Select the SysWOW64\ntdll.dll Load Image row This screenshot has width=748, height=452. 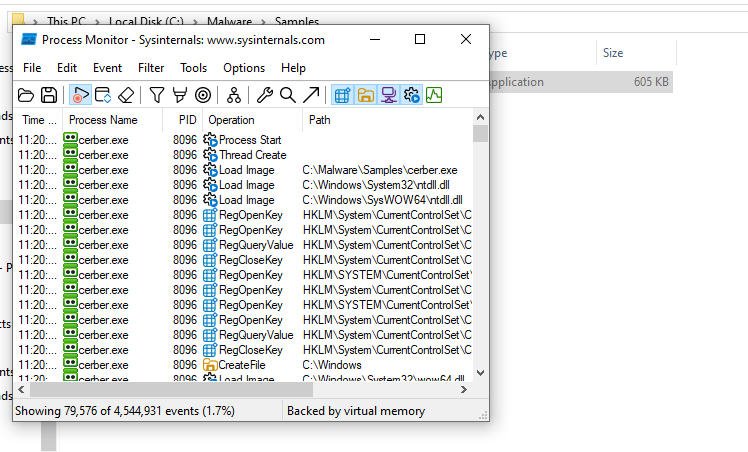[244, 200]
